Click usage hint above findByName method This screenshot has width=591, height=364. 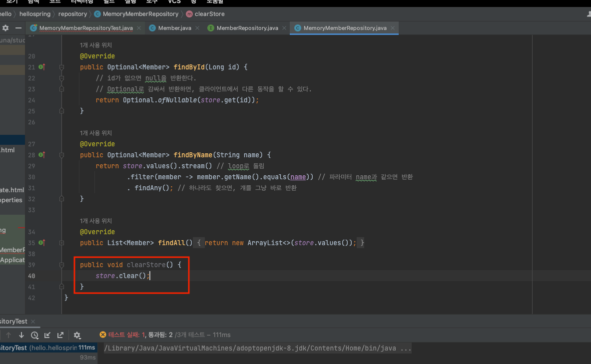click(x=96, y=133)
